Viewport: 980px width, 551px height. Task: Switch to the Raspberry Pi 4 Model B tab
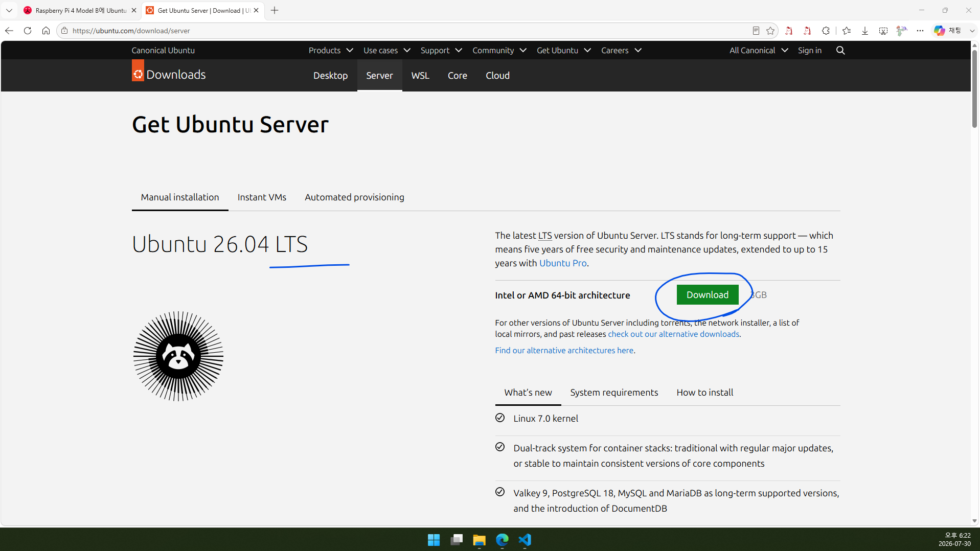pos(76,10)
